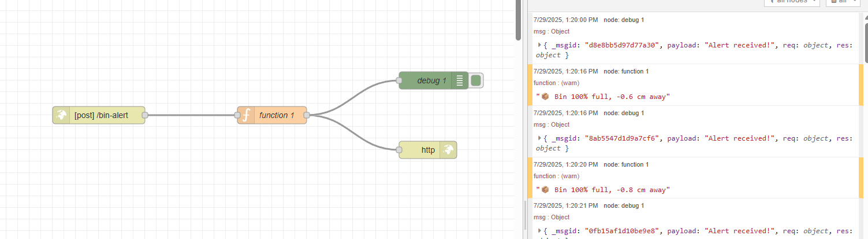Click the output port of function 1
Image resolution: width=868 pixels, height=239 pixels.
(x=306, y=115)
